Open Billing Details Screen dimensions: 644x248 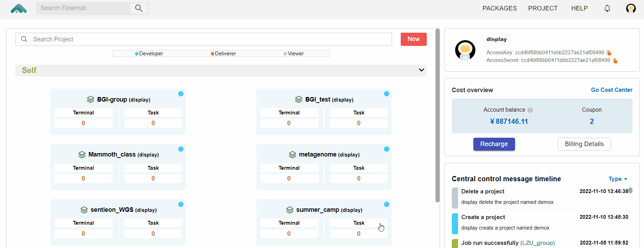click(x=584, y=144)
